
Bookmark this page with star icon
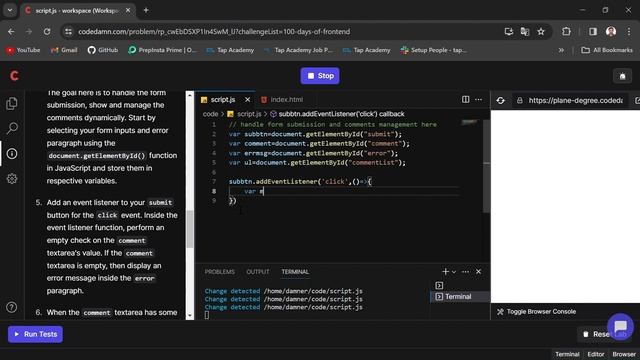[x=541, y=31]
